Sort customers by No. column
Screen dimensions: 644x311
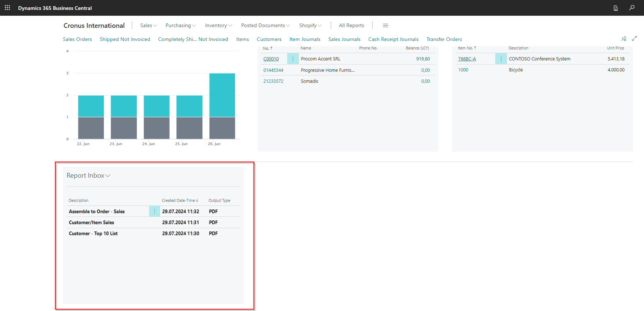pyautogui.click(x=268, y=48)
